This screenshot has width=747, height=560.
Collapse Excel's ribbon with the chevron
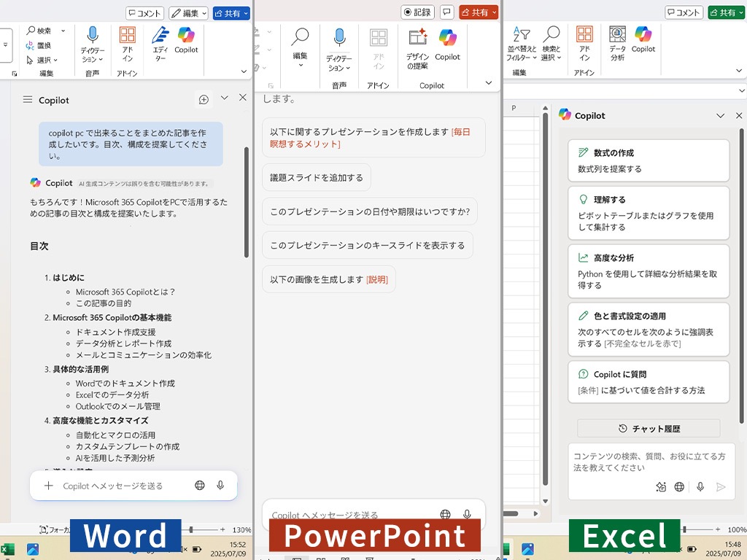(x=739, y=71)
